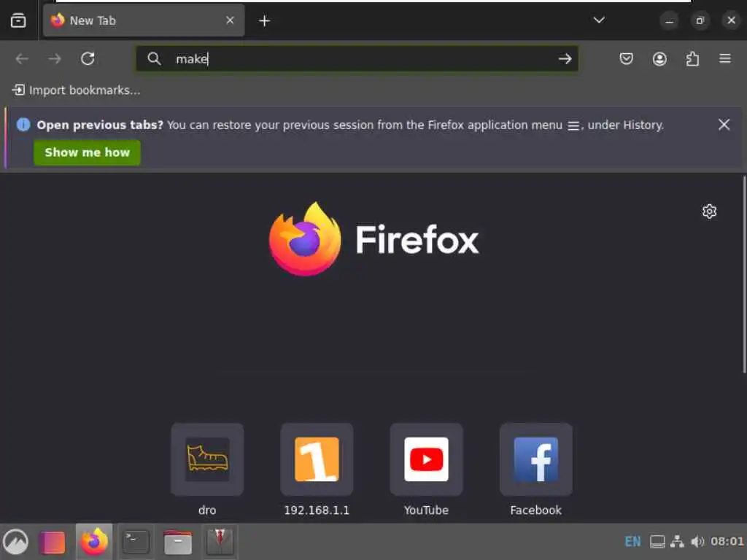
Task: Go back one page
Action: click(x=22, y=58)
